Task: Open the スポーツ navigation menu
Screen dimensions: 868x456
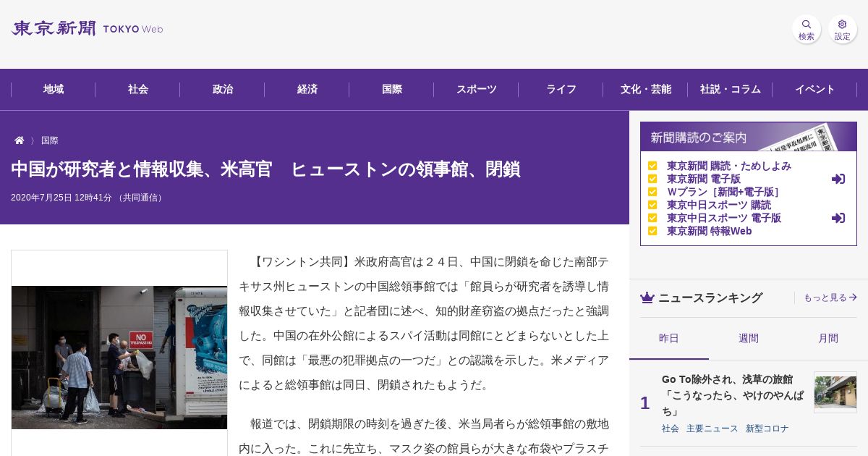Action: (477, 89)
